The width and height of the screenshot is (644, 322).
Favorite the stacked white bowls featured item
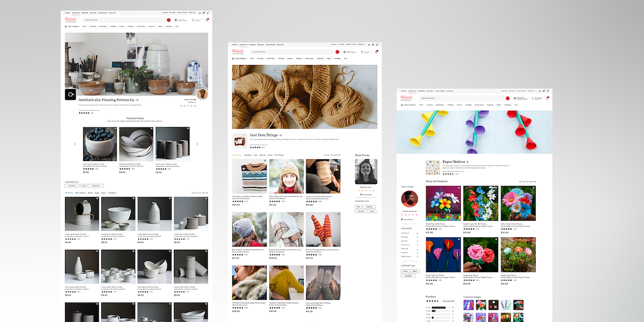[151, 129]
